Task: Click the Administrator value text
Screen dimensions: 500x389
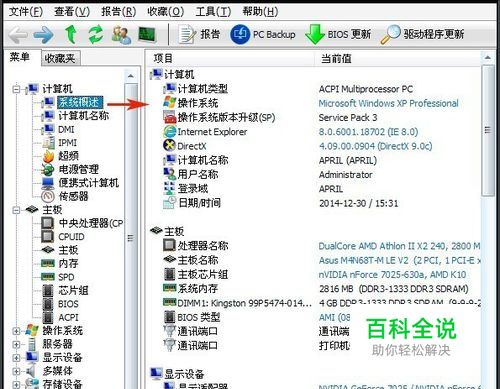Action: (346, 175)
